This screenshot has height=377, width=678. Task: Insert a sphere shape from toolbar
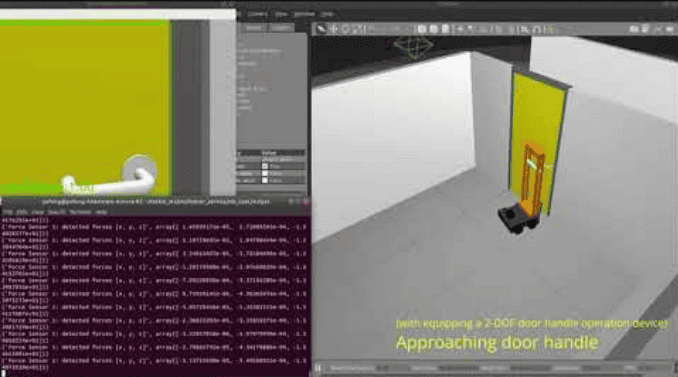coord(434,29)
